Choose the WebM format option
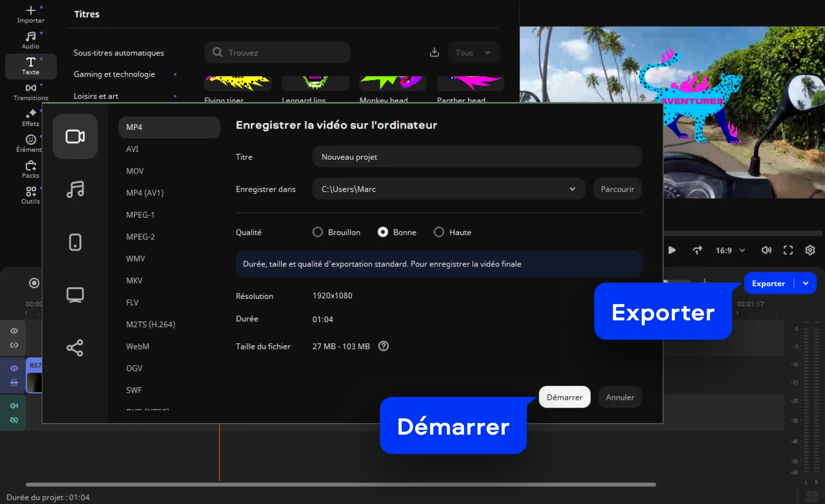This screenshot has height=504, width=825. [x=138, y=346]
